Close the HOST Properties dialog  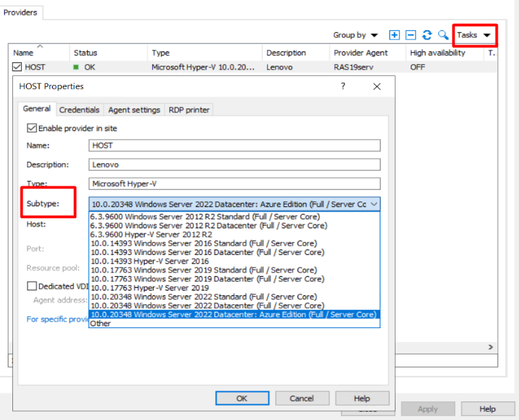(x=376, y=86)
